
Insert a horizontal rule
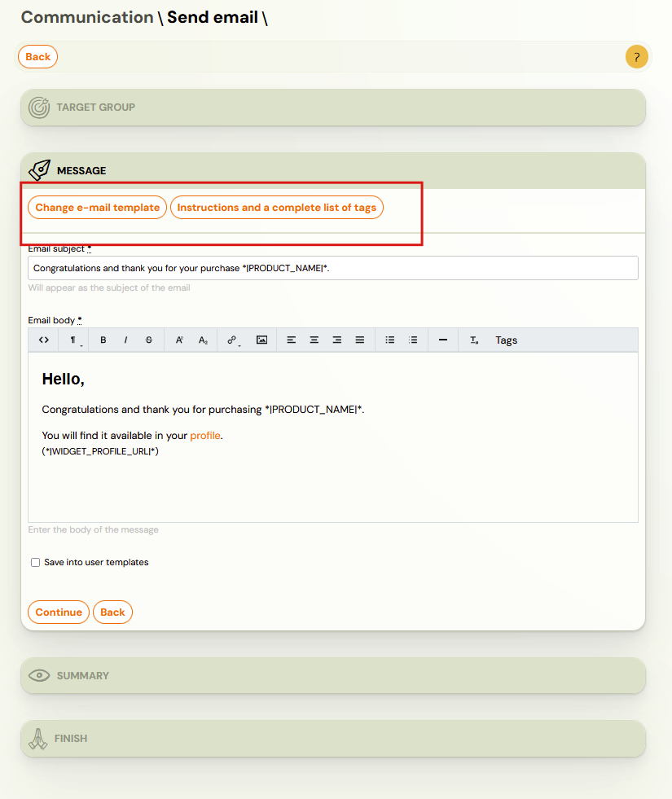[442, 340]
